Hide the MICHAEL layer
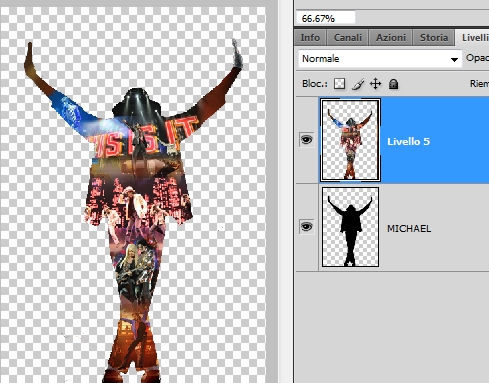The height and width of the screenshot is (383, 489). [306, 227]
